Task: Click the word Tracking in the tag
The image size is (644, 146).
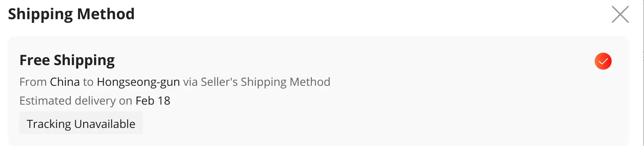Action: point(49,124)
